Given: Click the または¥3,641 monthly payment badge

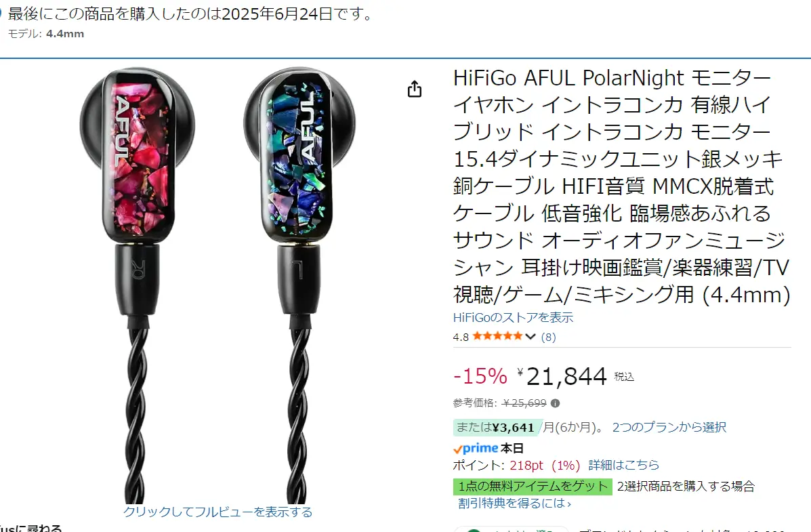Looking at the screenshot, I should point(497,428).
